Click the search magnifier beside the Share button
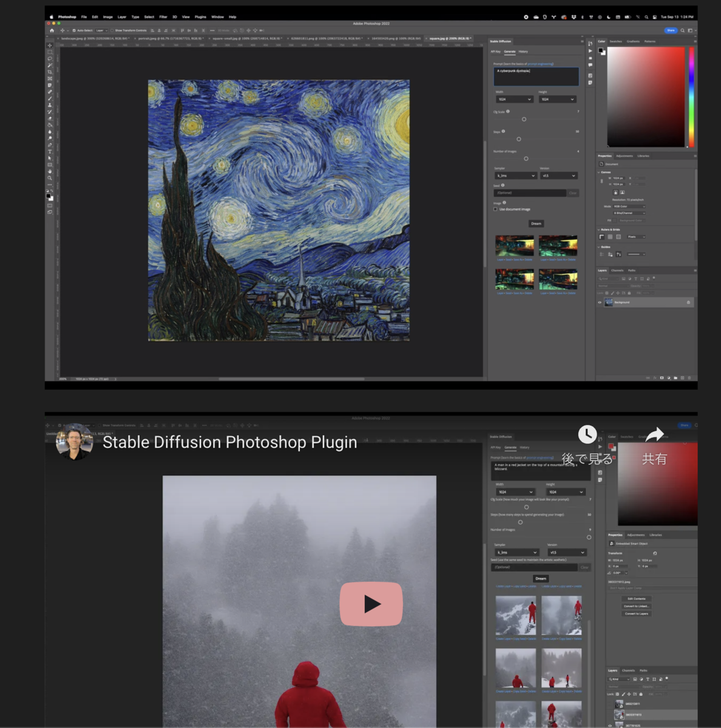 click(682, 30)
